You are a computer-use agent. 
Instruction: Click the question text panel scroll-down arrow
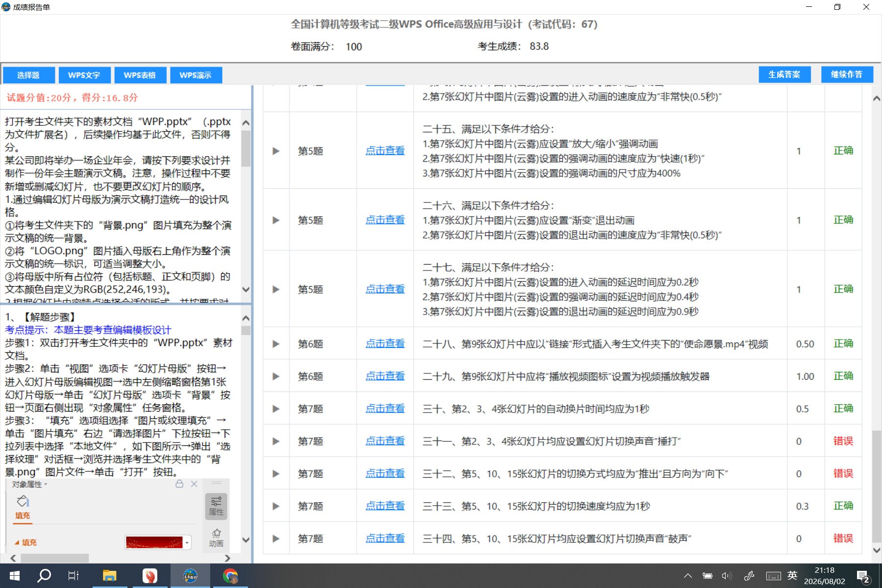pos(246,290)
